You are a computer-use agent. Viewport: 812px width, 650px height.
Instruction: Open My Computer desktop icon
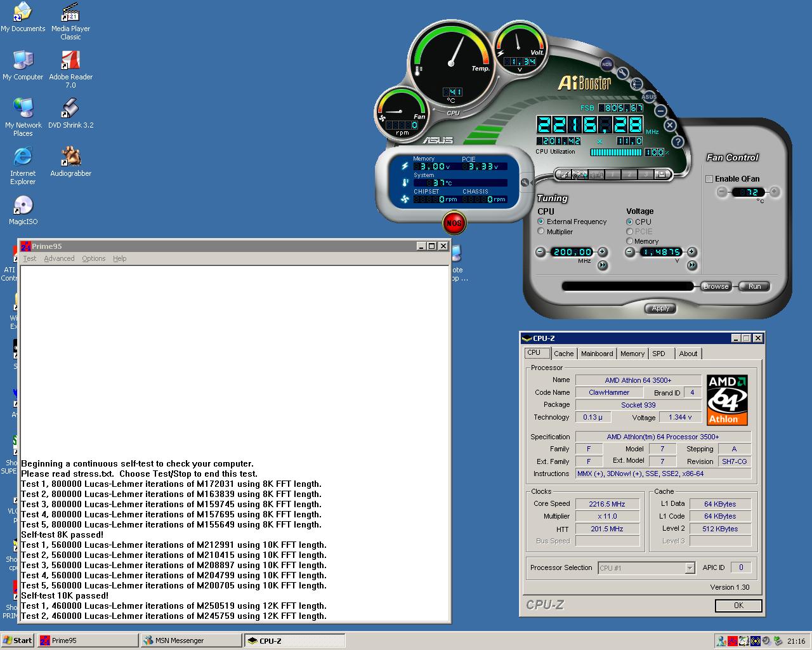[x=23, y=66]
